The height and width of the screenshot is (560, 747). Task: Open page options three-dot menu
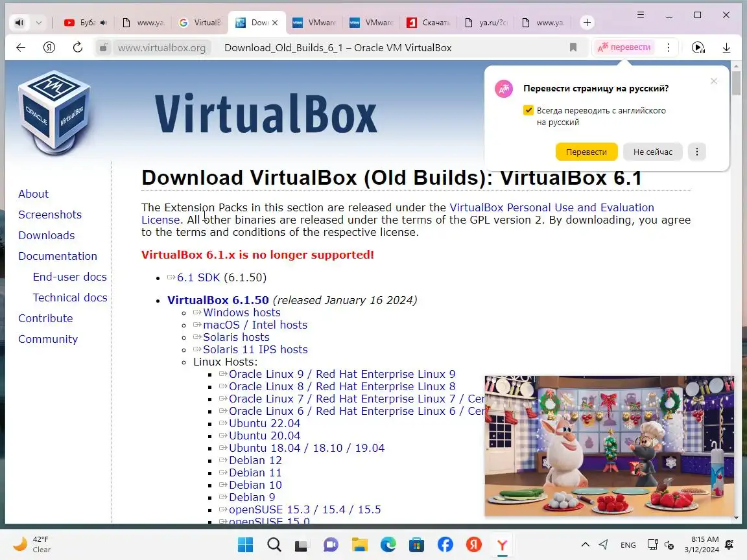[x=669, y=47]
